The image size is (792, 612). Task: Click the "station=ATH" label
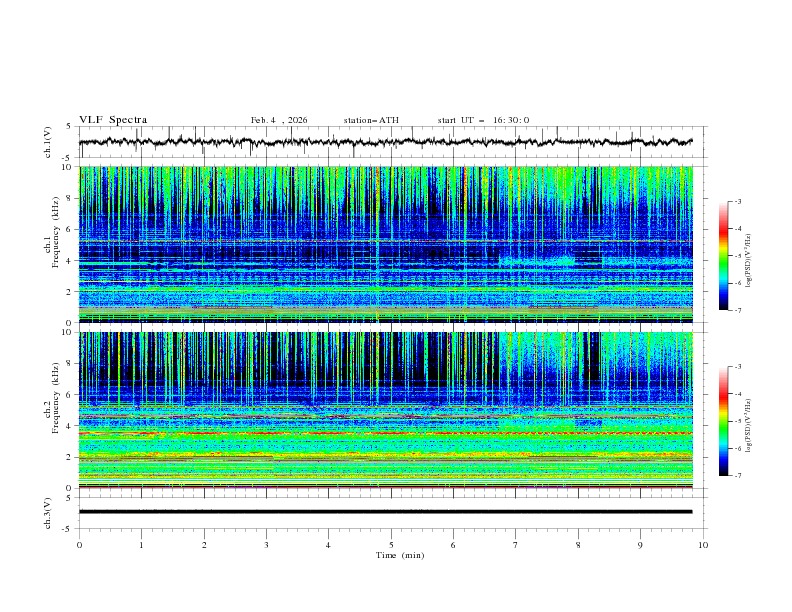coord(371,120)
